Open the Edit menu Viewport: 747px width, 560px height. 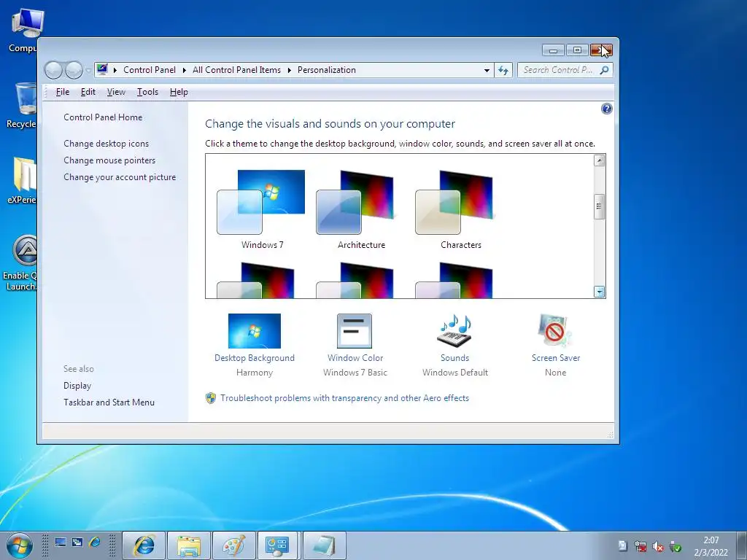pyautogui.click(x=88, y=92)
